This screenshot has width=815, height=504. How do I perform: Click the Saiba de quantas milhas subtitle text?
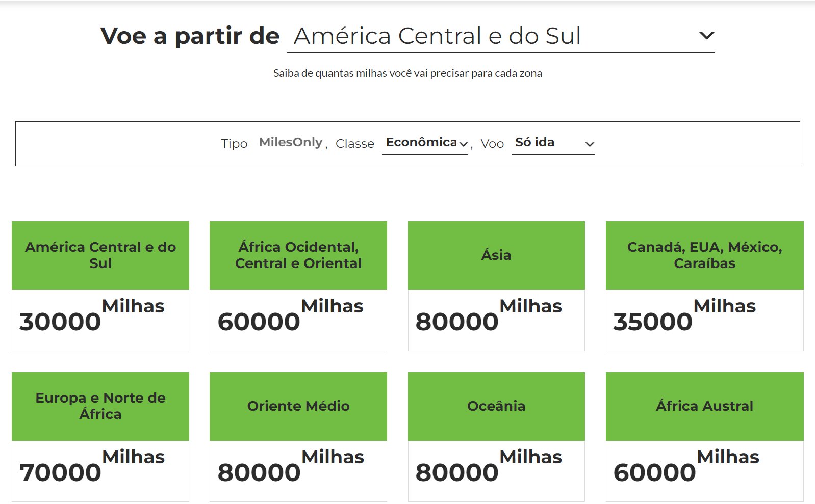click(408, 73)
